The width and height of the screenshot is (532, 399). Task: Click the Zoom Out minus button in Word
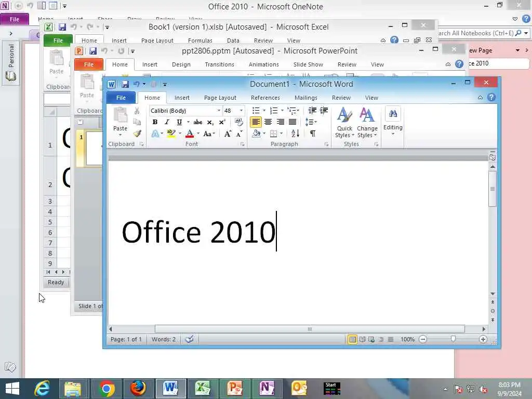(x=423, y=339)
